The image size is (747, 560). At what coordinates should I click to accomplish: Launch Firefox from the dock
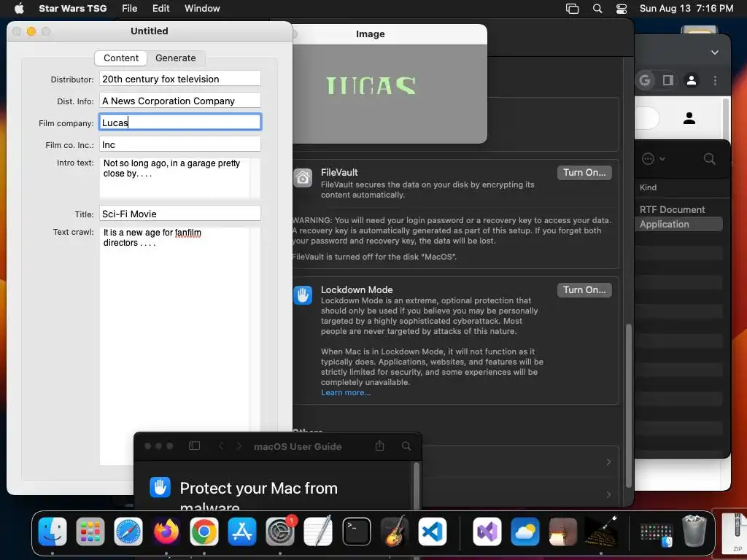166,531
